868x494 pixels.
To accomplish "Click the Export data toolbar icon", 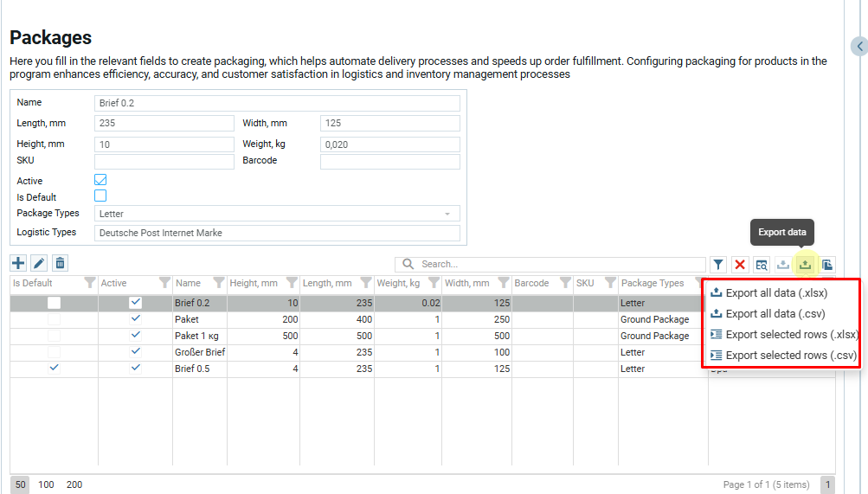I will click(805, 265).
